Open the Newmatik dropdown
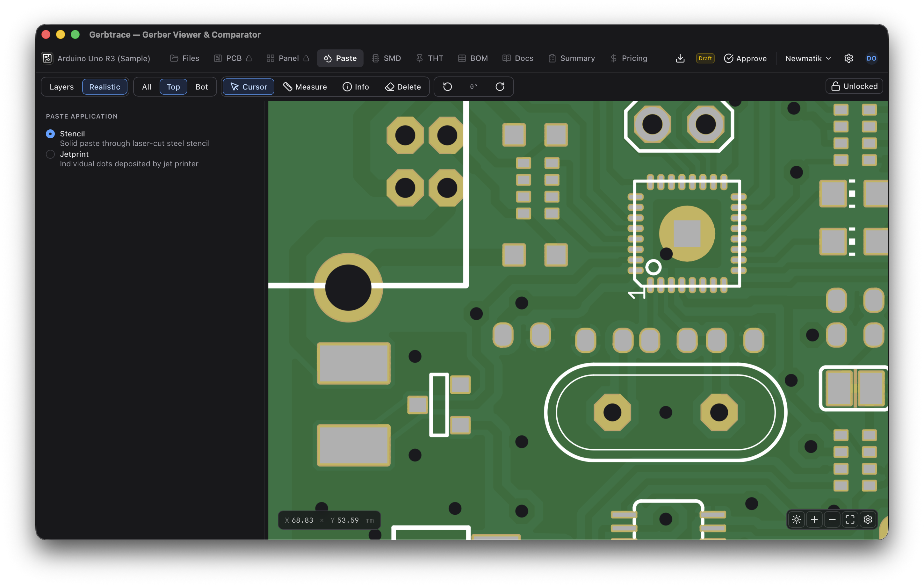This screenshot has width=924, height=587. pos(808,58)
